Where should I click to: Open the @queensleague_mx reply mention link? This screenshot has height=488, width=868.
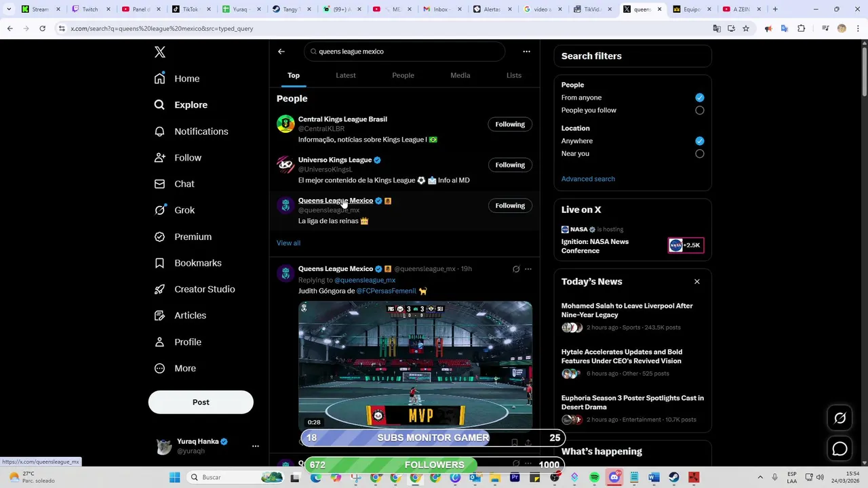pos(365,280)
